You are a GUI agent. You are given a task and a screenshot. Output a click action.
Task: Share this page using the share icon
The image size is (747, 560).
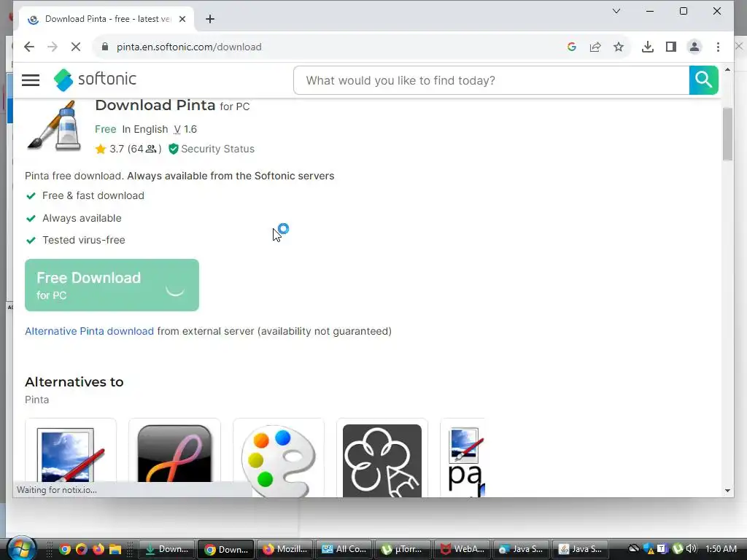[595, 47]
